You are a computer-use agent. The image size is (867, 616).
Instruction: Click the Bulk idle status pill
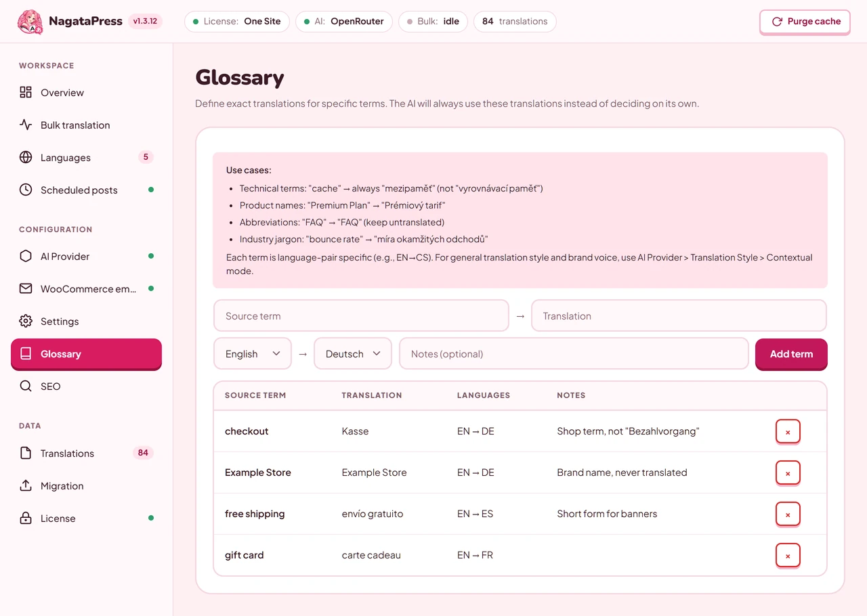coord(433,22)
